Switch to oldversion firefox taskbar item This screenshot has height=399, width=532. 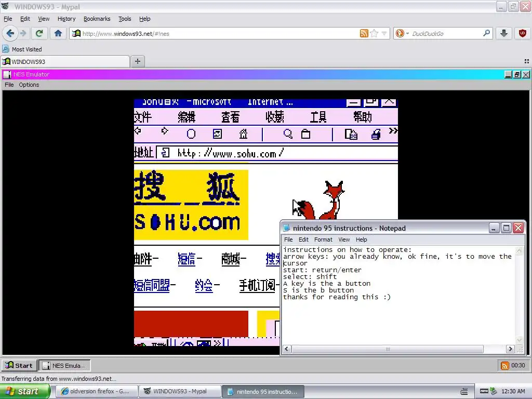click(x=97, y=391)
